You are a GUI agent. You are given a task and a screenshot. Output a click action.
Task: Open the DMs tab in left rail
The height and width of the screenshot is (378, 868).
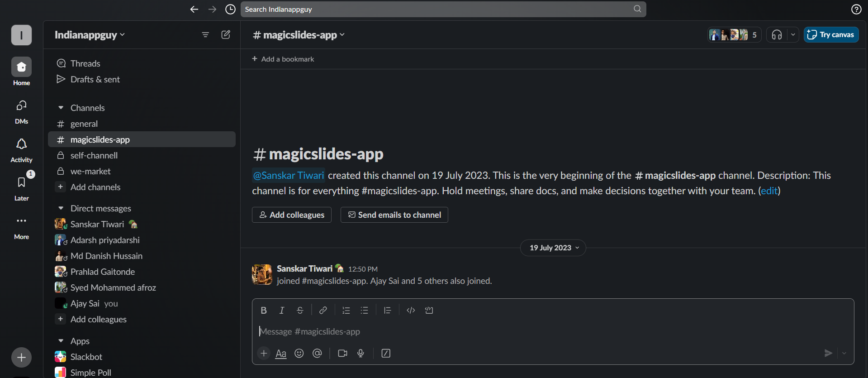click(x=21, y=111)
